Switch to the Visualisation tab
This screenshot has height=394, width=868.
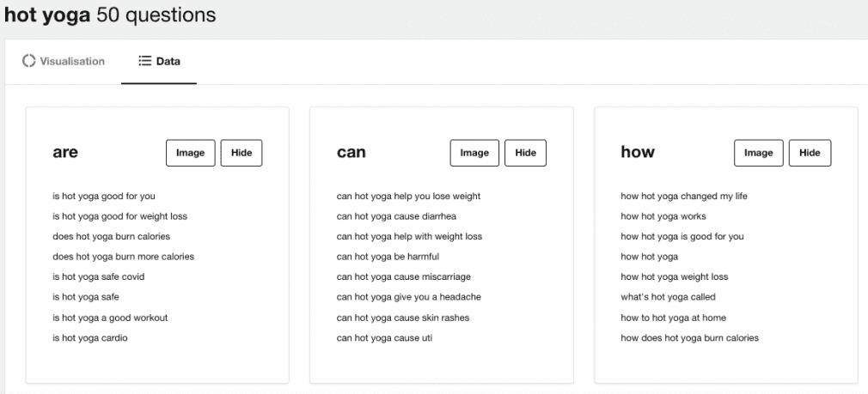click(x=63, y=61)
